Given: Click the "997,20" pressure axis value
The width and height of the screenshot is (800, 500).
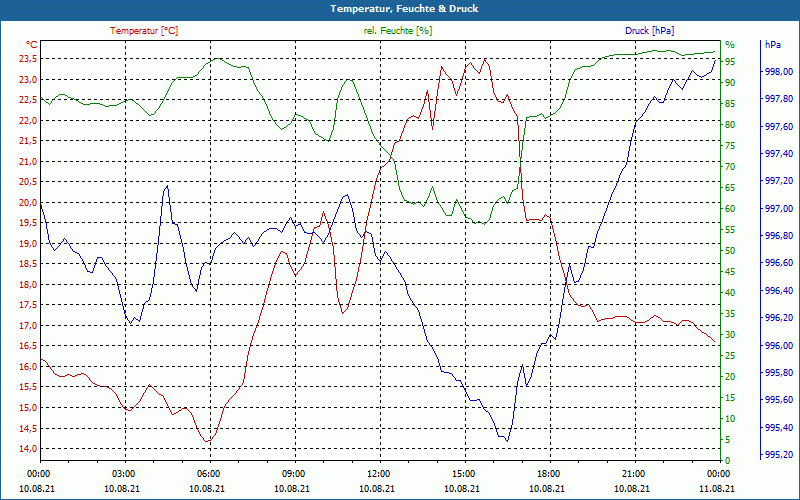Looking at the screenshot, I should (779, 181).
